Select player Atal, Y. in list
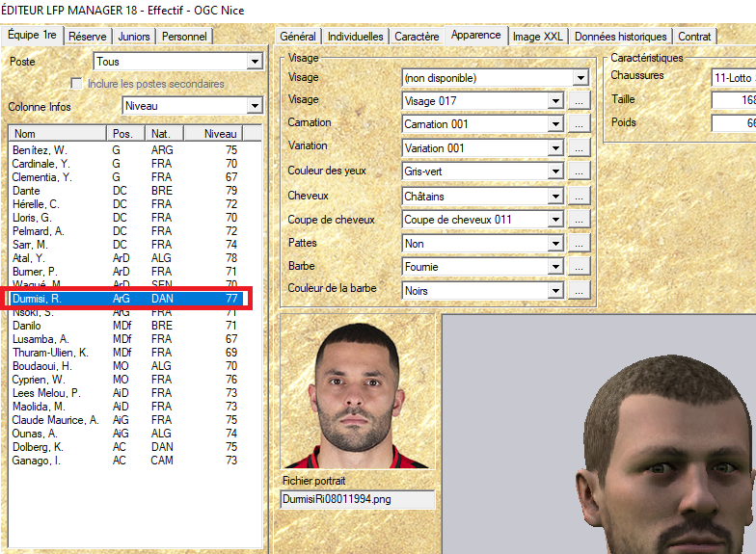The image size is (756, 554). pyautogui.click(x=125, y=258)
